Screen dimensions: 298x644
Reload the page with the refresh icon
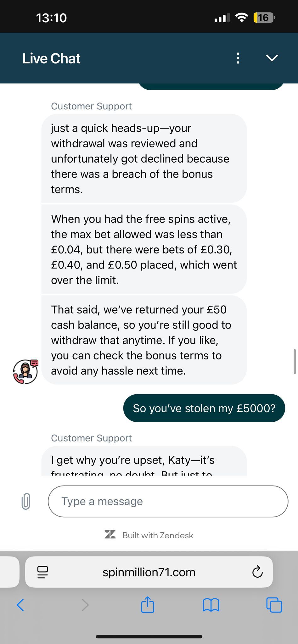(x=257, y=572)
